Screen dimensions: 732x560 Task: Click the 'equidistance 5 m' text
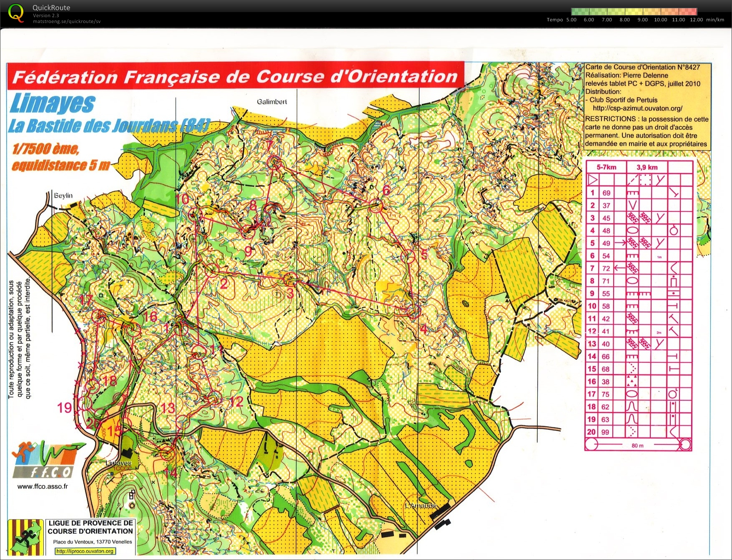60,166
